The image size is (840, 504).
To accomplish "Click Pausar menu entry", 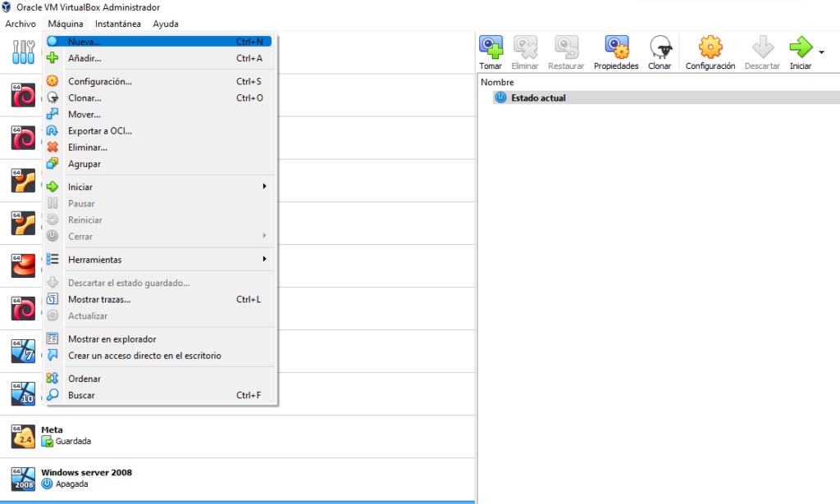I will pos(158,203).
